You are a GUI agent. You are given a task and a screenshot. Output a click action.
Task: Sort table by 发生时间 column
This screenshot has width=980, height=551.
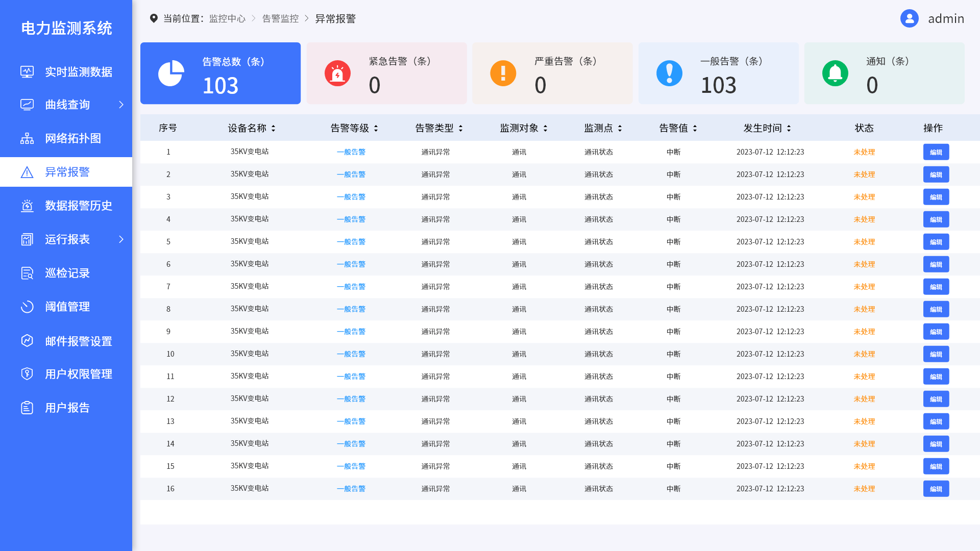(789, 128)
